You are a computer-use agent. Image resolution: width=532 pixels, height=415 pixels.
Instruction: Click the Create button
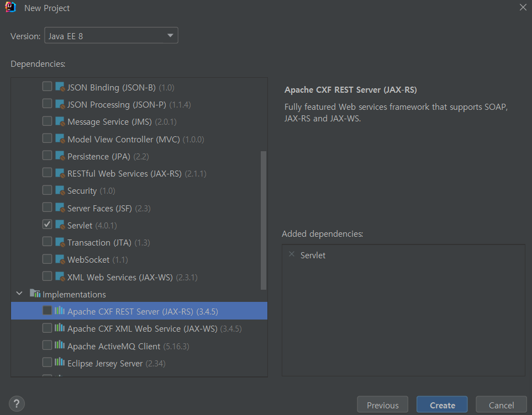pyautogui.click(x=442, y=405)
